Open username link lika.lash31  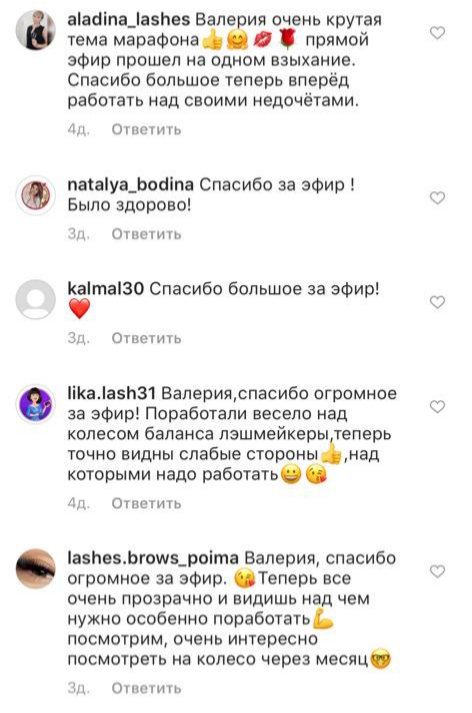coord(111,393)
